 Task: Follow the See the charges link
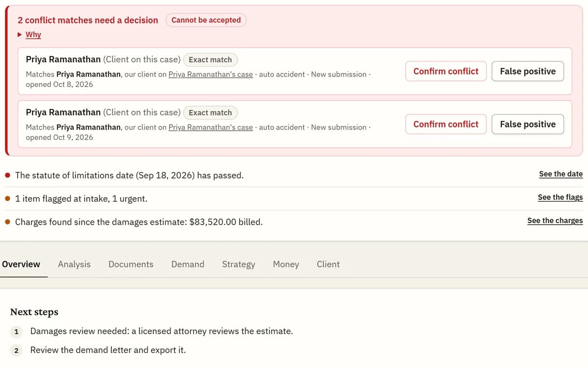tap(555, 221)
